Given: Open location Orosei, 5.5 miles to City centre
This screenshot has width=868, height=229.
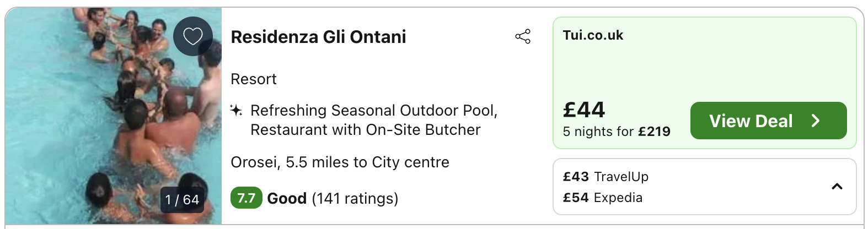Looking at the screenshot, I should 340,162.
